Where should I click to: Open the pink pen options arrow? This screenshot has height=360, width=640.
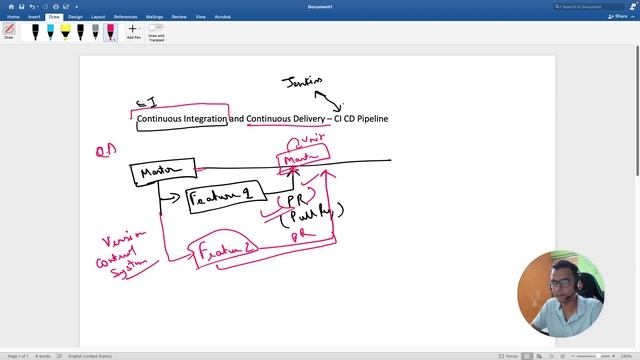[x=115, y=40]
